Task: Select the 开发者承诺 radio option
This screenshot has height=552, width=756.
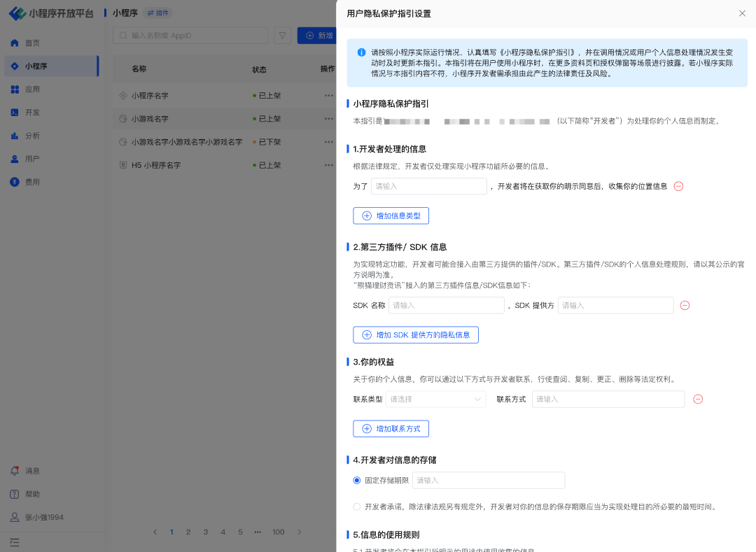Action: coord(357,507)
